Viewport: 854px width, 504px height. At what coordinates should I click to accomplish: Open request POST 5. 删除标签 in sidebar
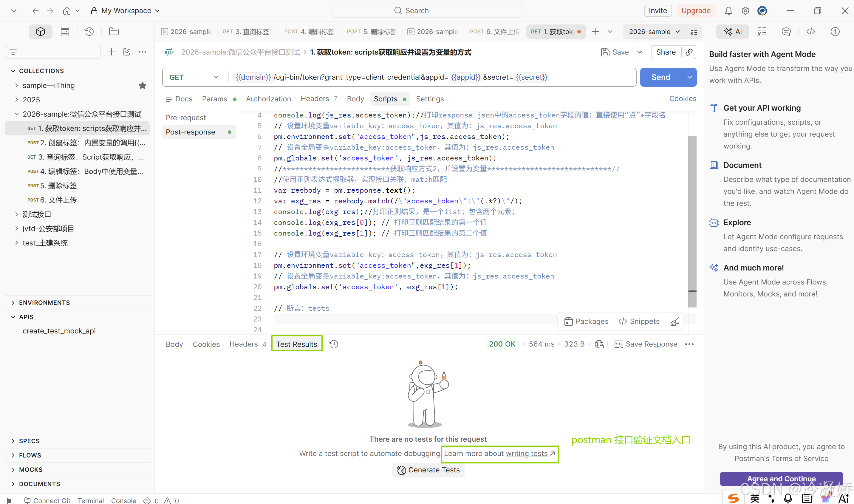(77, 186)
